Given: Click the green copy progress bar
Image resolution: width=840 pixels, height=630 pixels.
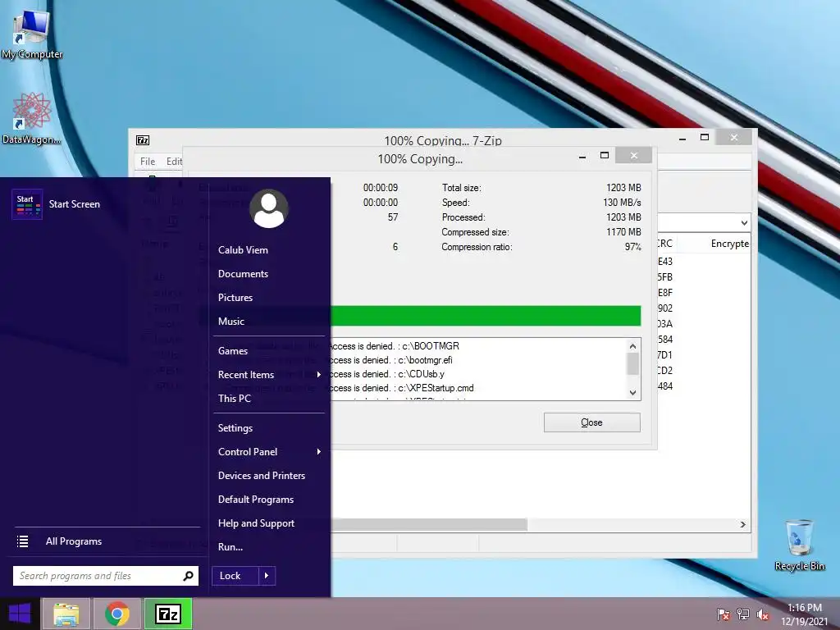Looking at the screenshot, I should 486,316.
